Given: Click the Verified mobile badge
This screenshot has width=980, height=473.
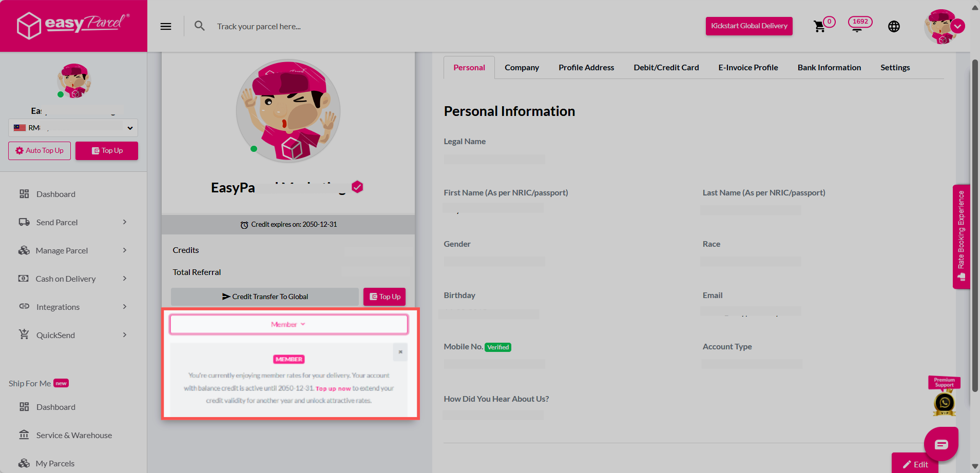Looking at the screenshot, I should 498,347.
